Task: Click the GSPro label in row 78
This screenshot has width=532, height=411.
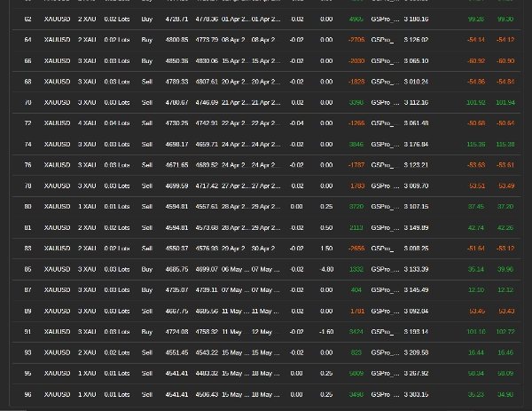Action: point(385,186)
